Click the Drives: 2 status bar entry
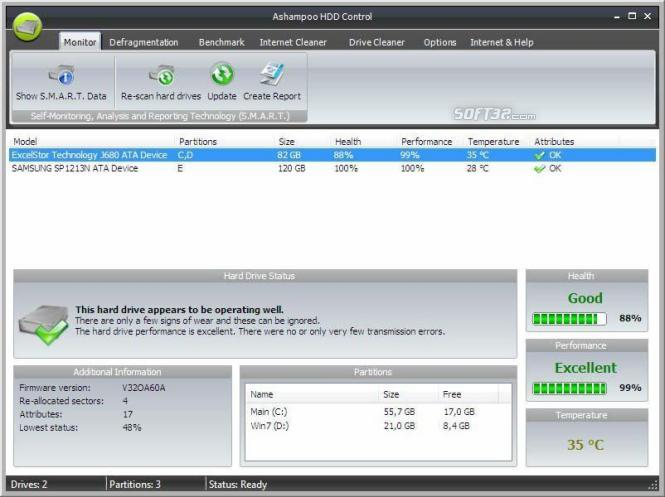The height and width of the screenshot is (497, 665). 29,484
